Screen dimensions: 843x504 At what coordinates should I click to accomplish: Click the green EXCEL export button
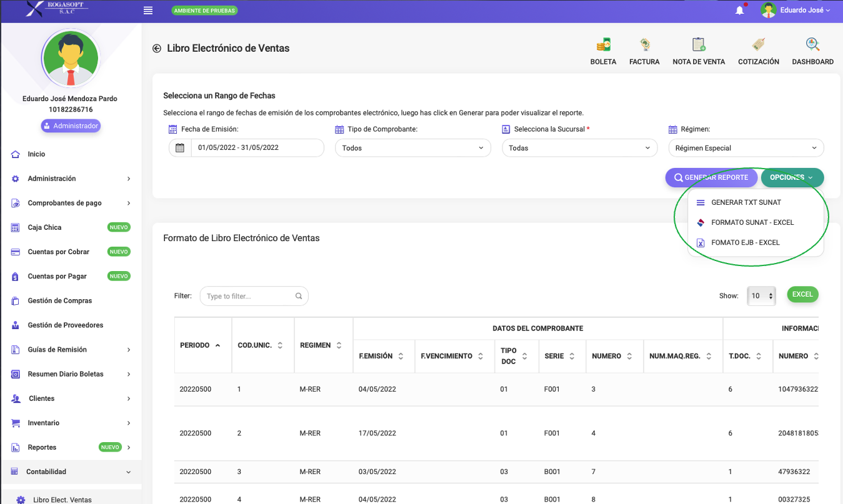point(802,294)
